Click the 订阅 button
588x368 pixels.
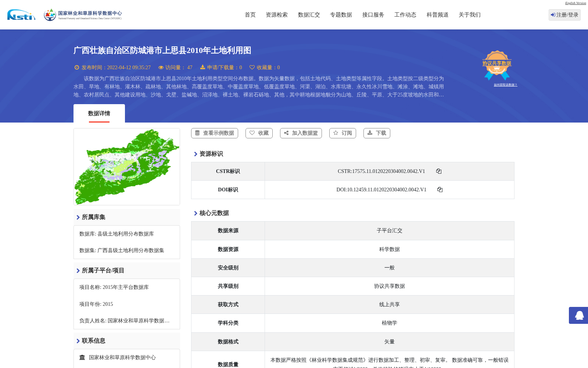(343, 133)
